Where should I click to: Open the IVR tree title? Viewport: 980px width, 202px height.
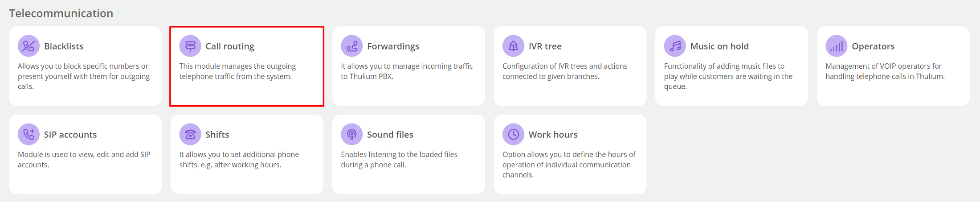(x=545, y=46)
